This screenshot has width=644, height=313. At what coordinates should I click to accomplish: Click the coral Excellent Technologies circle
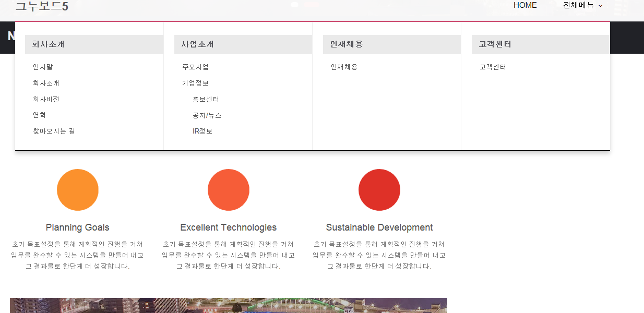coord(229,190)
